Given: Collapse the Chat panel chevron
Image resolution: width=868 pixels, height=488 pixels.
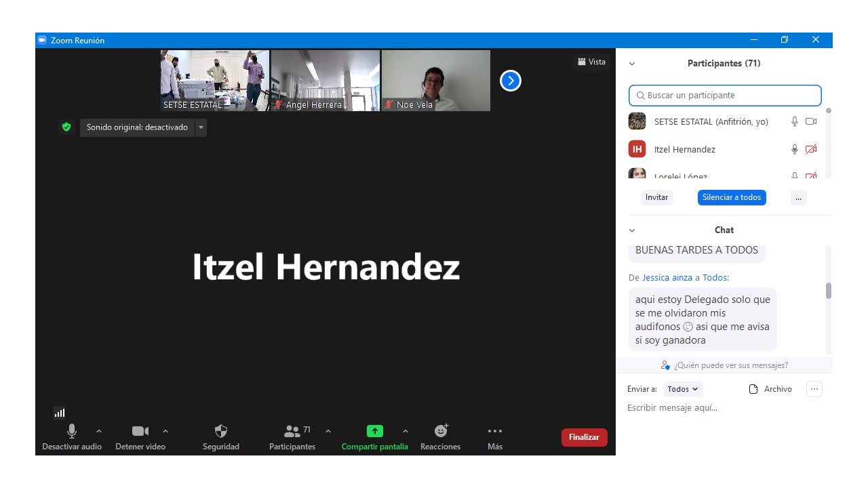Looking at the screenshot, I should click(632, 230).
